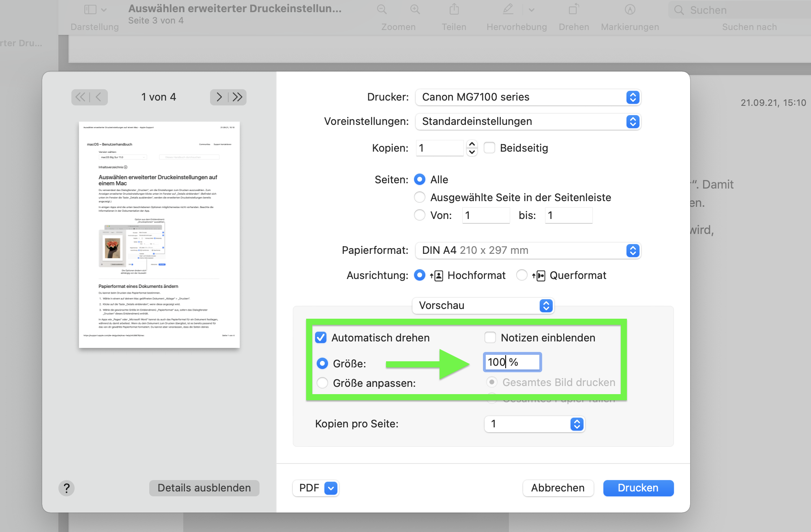
Task: Jump to last page with double arrow
Action: (238, 97)
